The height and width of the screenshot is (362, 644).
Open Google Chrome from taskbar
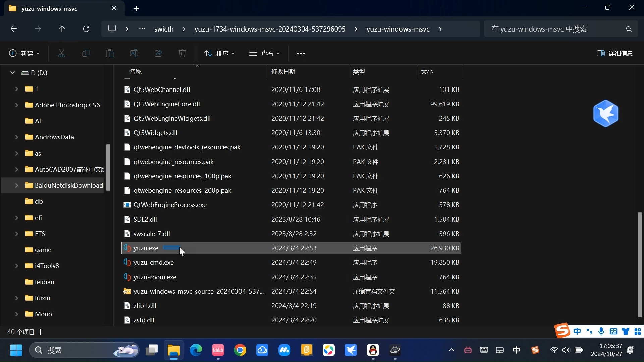click(x=240, y=350)
